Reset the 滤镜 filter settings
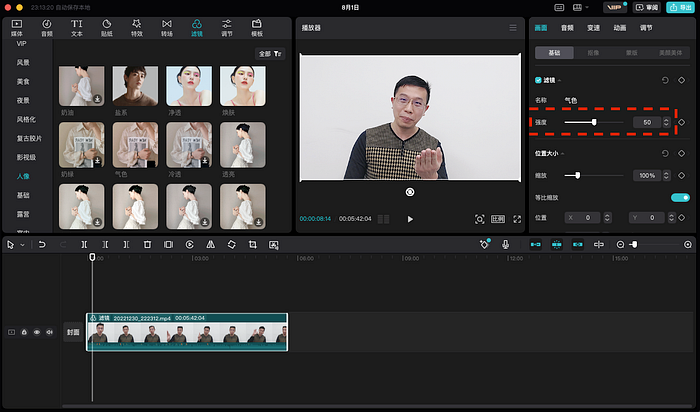The width and height of the screenshot is (700, 412). 666,80
